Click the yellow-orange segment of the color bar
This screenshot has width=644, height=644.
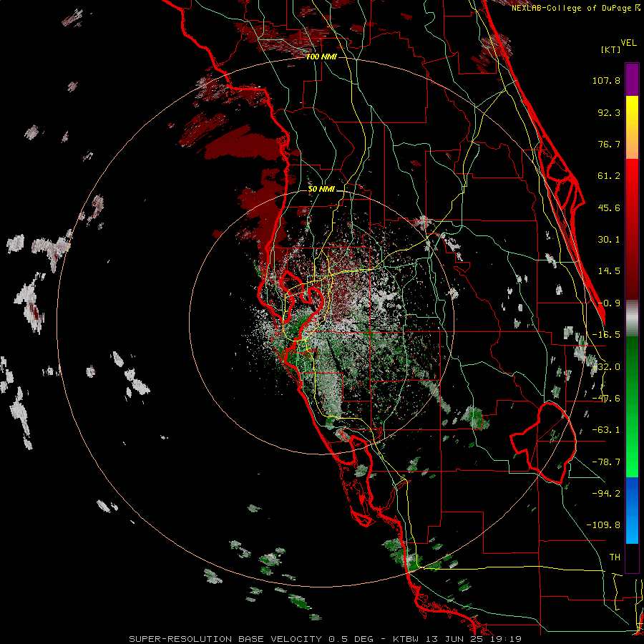tap(632, 127)
